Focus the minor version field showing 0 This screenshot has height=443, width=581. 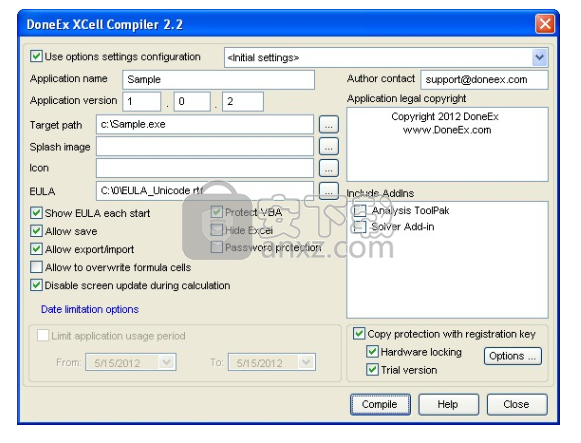(x=192, y=101)
